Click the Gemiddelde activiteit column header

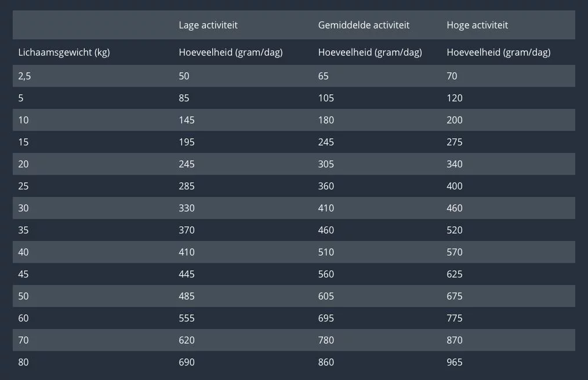point(364,25)
